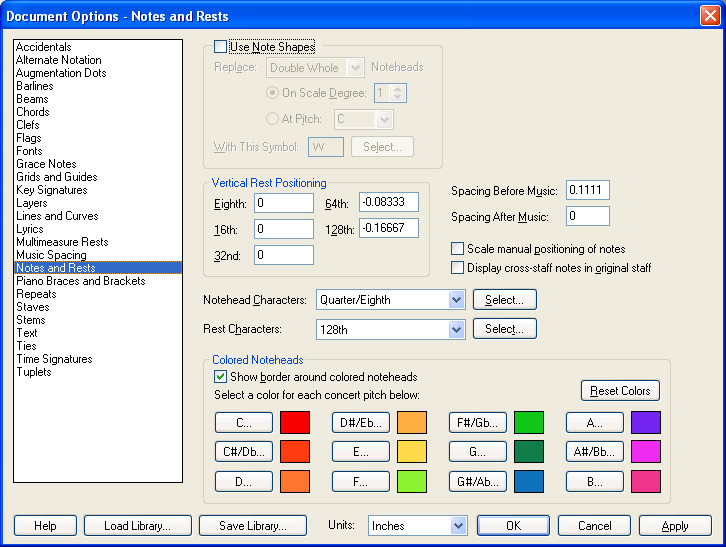Screen dimensions: 726x547
Task: Open the Units dropdown
Action: 458,526
